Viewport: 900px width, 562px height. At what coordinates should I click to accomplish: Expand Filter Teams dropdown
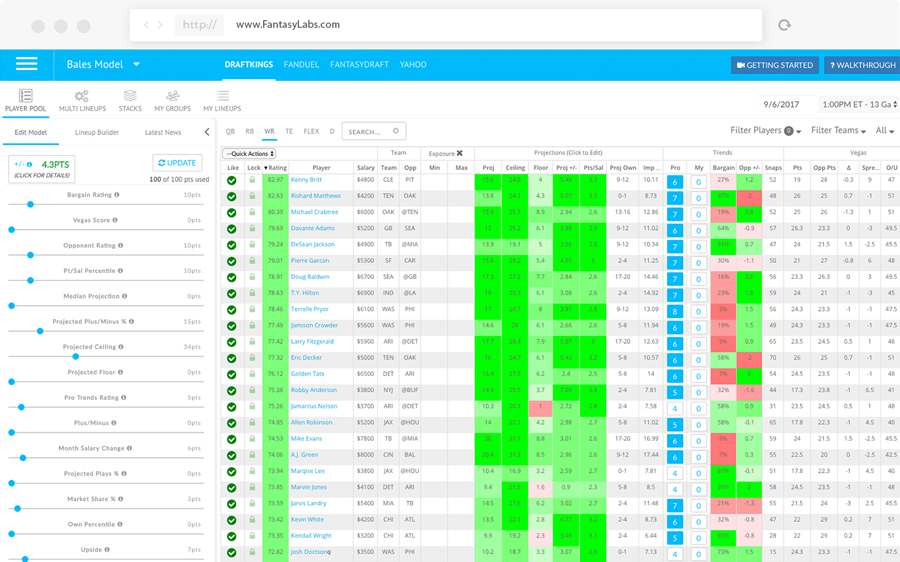click(838, 130)
